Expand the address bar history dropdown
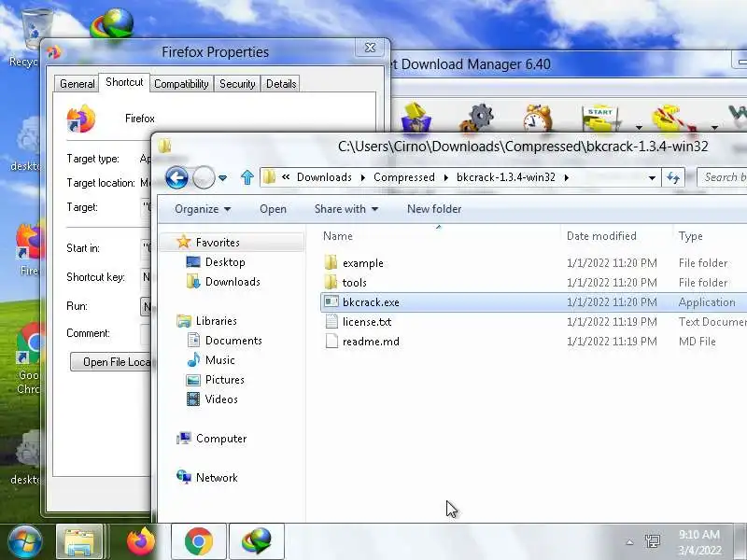Screen dimensions: 747x560 652,177
